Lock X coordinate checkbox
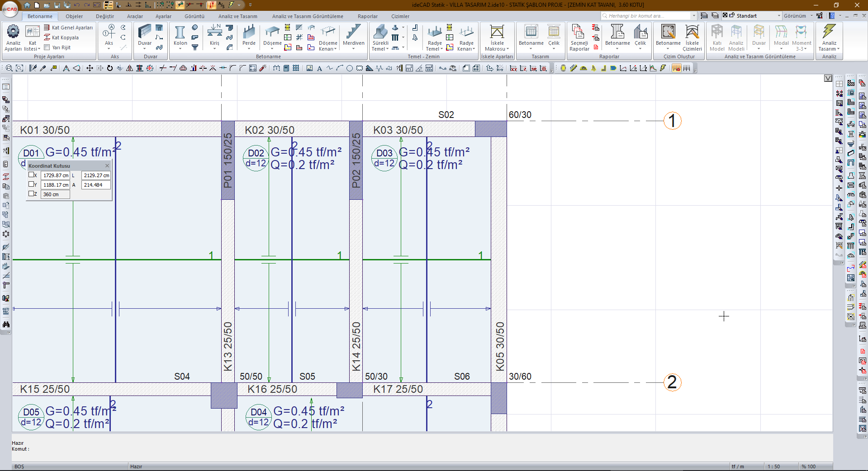 [31, 174]
